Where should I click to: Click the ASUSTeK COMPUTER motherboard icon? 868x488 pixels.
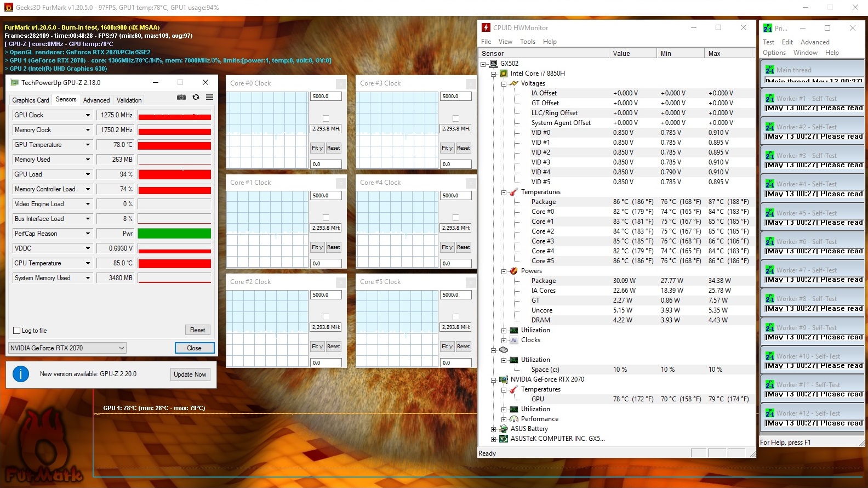coord(504,439)
